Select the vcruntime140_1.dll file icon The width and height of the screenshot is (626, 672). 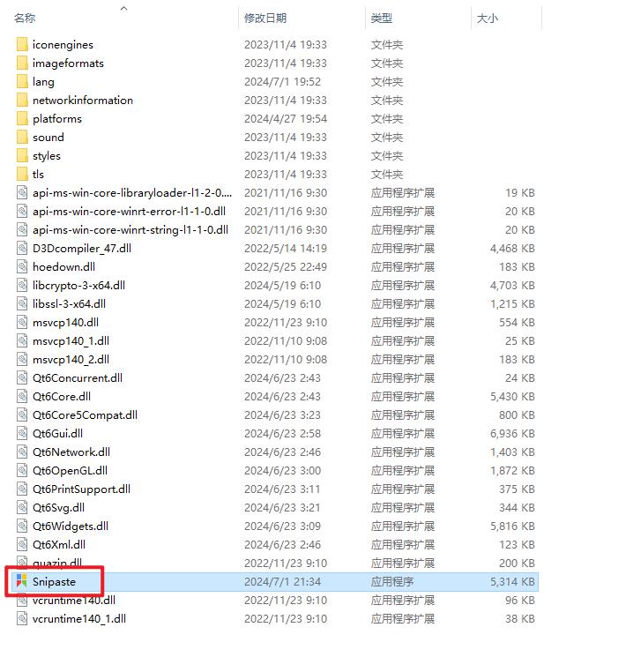coord(22,618)
